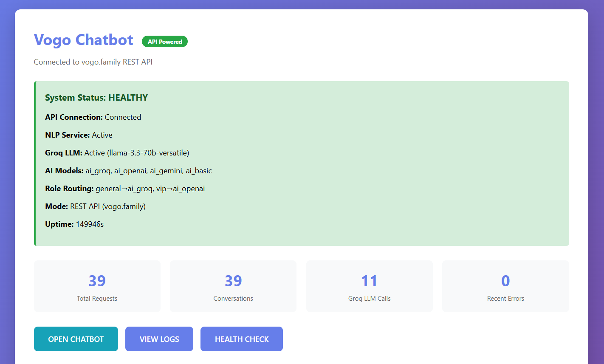The width and height of the screenshot is (604, 364).
Task: Click VIEW LOGS button
Action: point(159,339)
